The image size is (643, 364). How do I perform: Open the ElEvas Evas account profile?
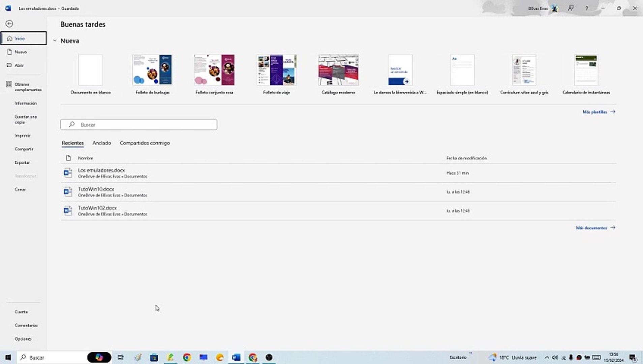click(x=543, y=8)
